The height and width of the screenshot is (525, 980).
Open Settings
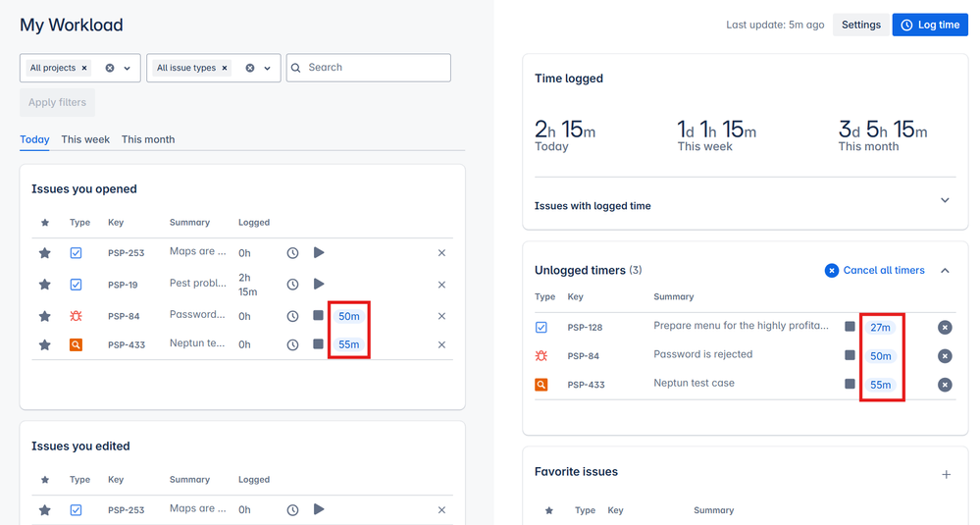click(860, 25)
